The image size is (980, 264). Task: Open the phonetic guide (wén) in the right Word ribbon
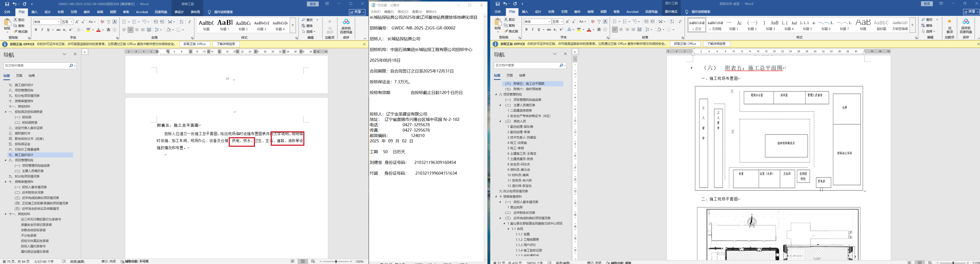(599, 22)
